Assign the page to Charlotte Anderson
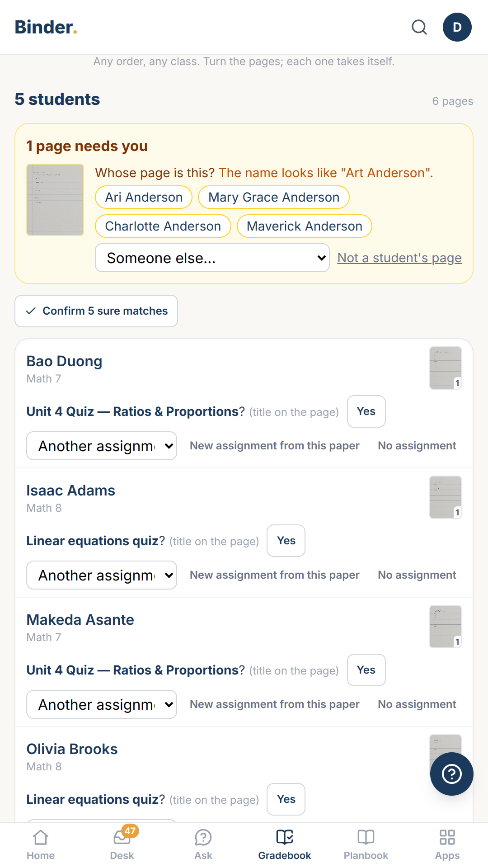Viewport: 488px width, 868px height. point(163,226)
